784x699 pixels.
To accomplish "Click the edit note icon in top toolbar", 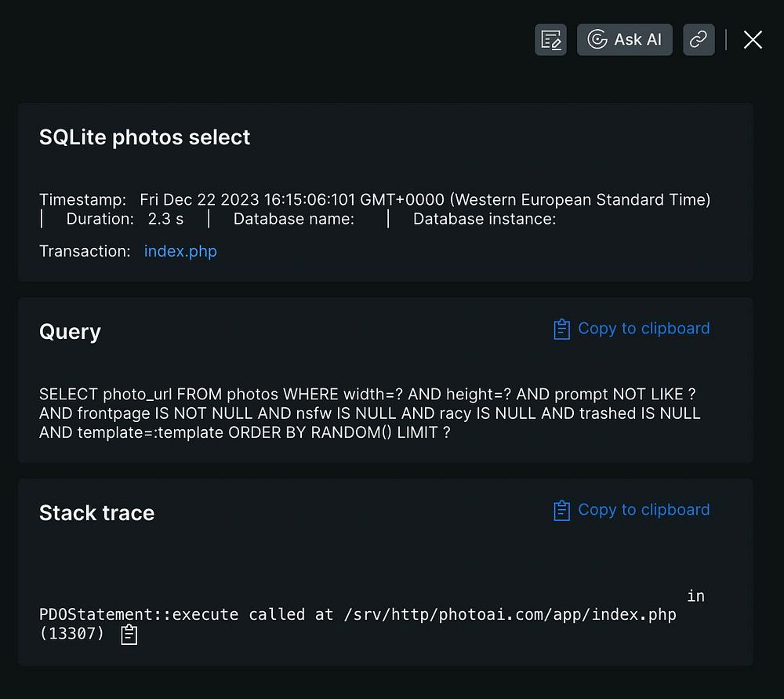I will point(550,39).
